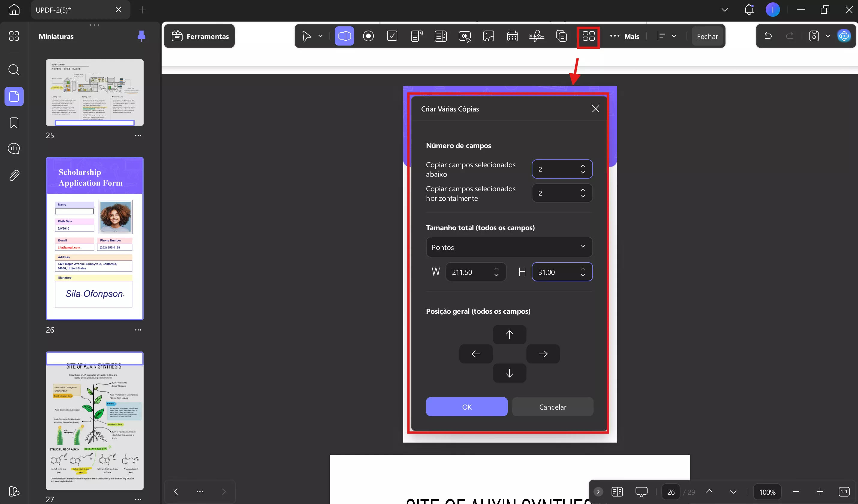Open the bookmarks panel icon

coord(14,123)
